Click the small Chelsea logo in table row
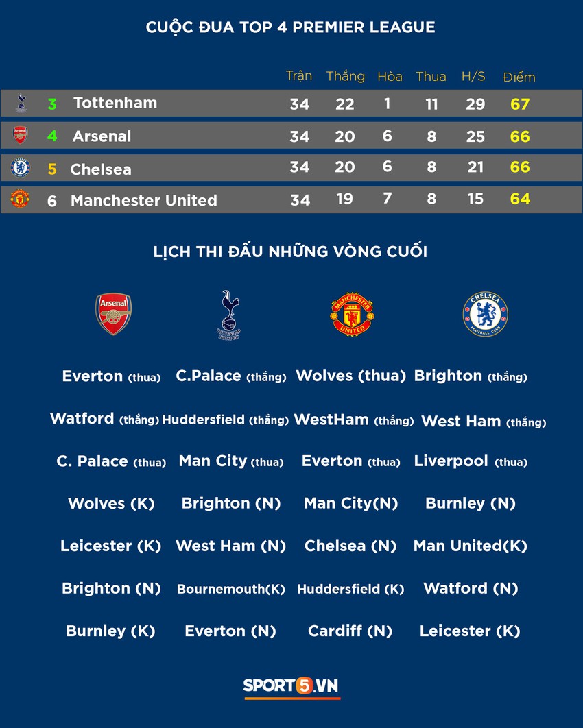Viewport: 583px width, 728px height. (21, 167)
